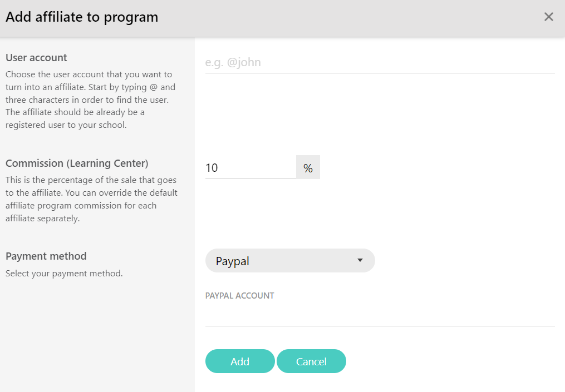The height and width of the screenshot is (392, 565).
Task: Click the payment method dropdown arrow
Action: (360, 260)
